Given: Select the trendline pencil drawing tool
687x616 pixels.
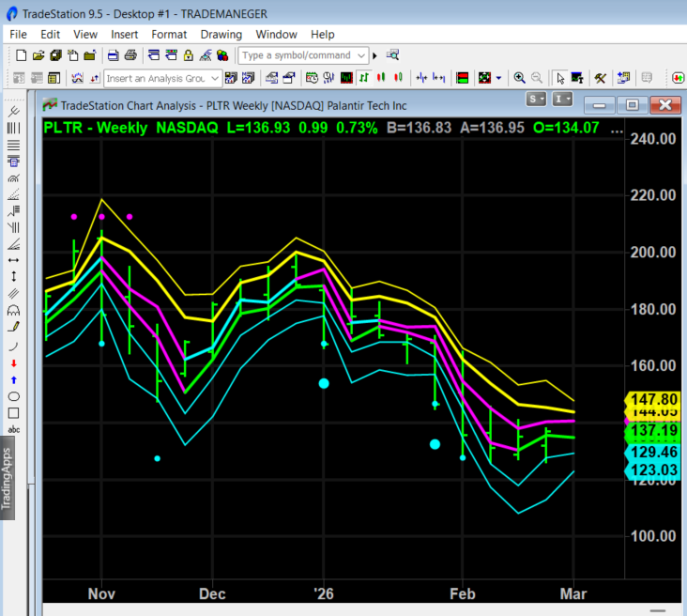Looking at the screenshot, I should click(13, 327).
